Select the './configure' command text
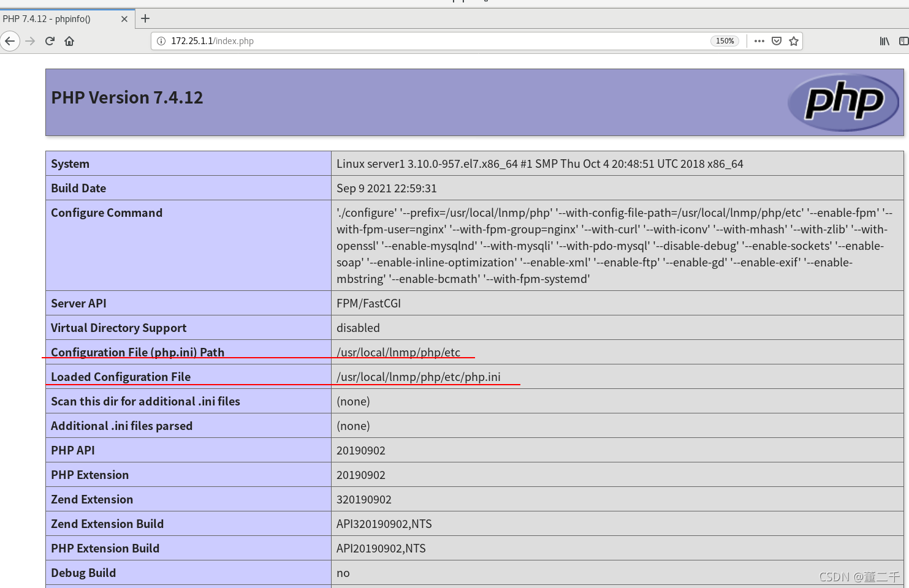909x588 pixels. [614, 246]
